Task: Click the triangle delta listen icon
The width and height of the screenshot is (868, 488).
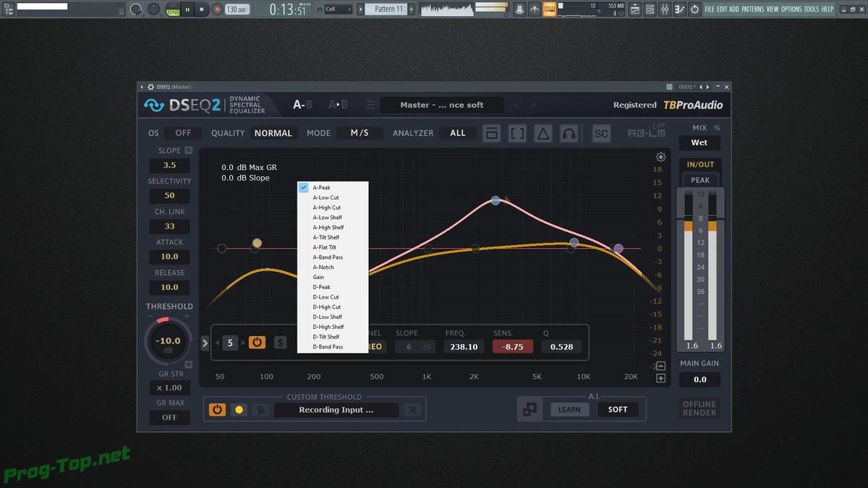Action: 543,134
